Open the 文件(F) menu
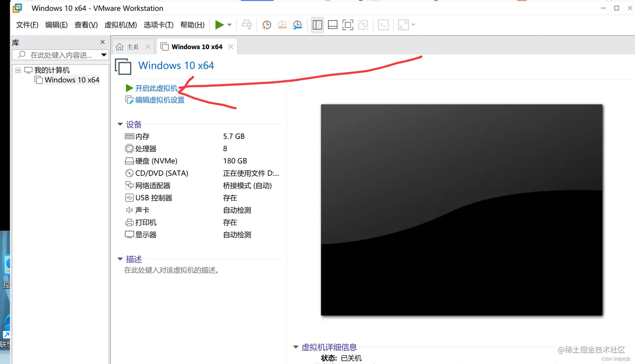The height and width of the screenshot is (364, 635). pyautogui.click(x=27, y=25)
